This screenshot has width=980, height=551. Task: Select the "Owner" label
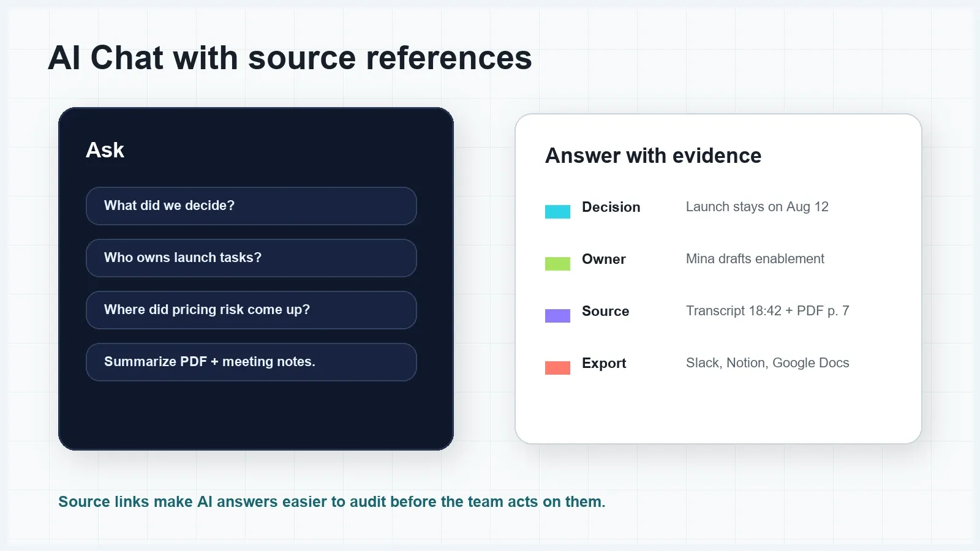[x=603, y=259]
